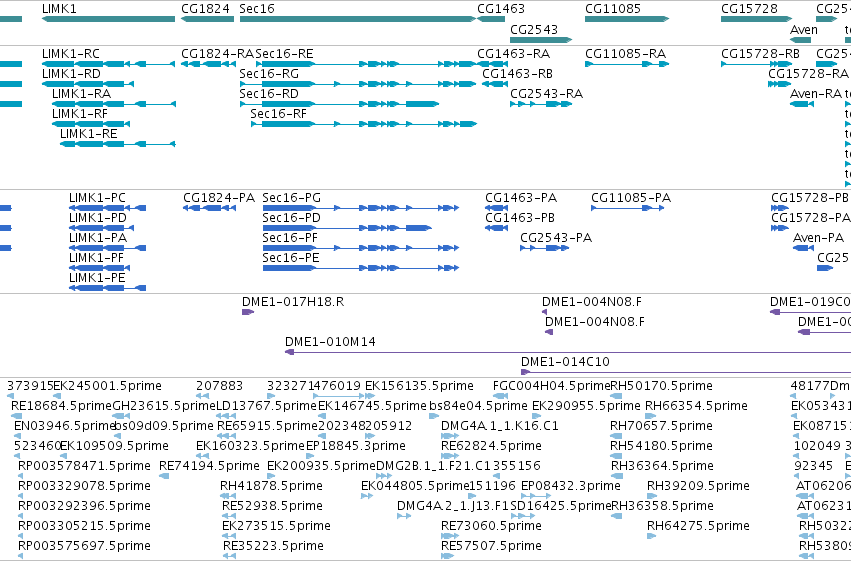Select protein CG1463-PB
Viewport: 851px width, 561px height.
pos(520,218)
